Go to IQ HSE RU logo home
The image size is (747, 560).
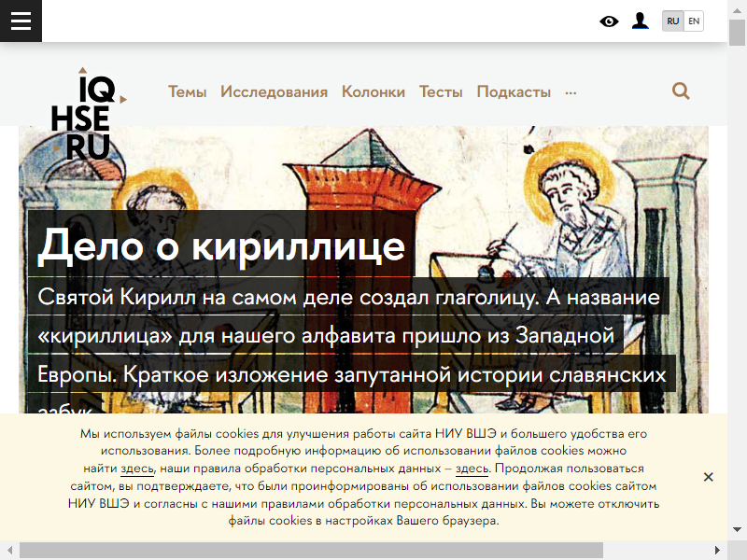click(87, 114)
